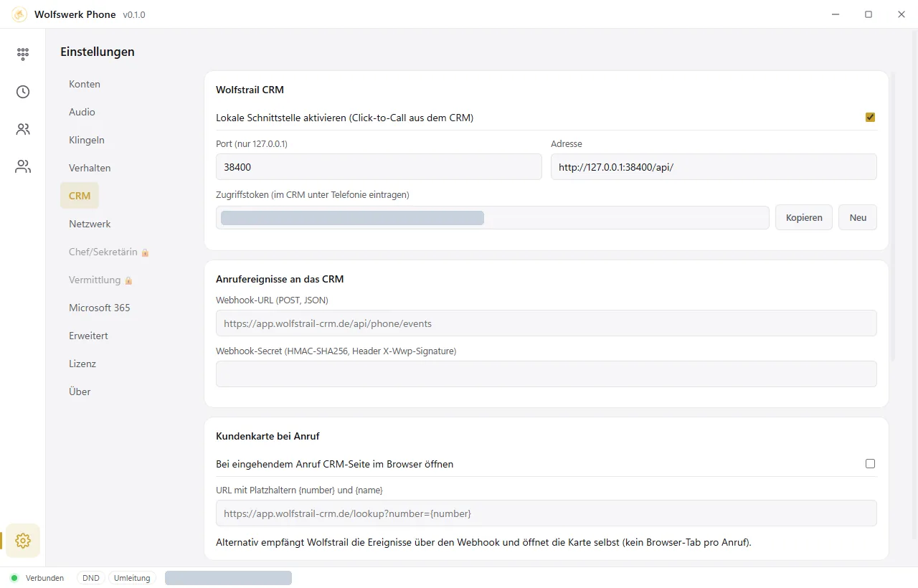918x588 pixels.
Task: Enable opening CRM page on incoming call
Action: (870, 464)
